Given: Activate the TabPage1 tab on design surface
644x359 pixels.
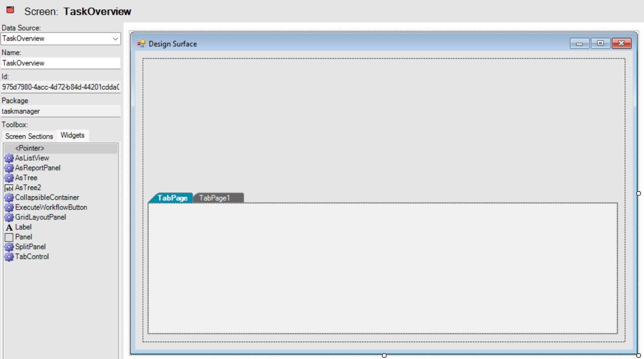Looking at the screenshot, I should coord(215,198).
